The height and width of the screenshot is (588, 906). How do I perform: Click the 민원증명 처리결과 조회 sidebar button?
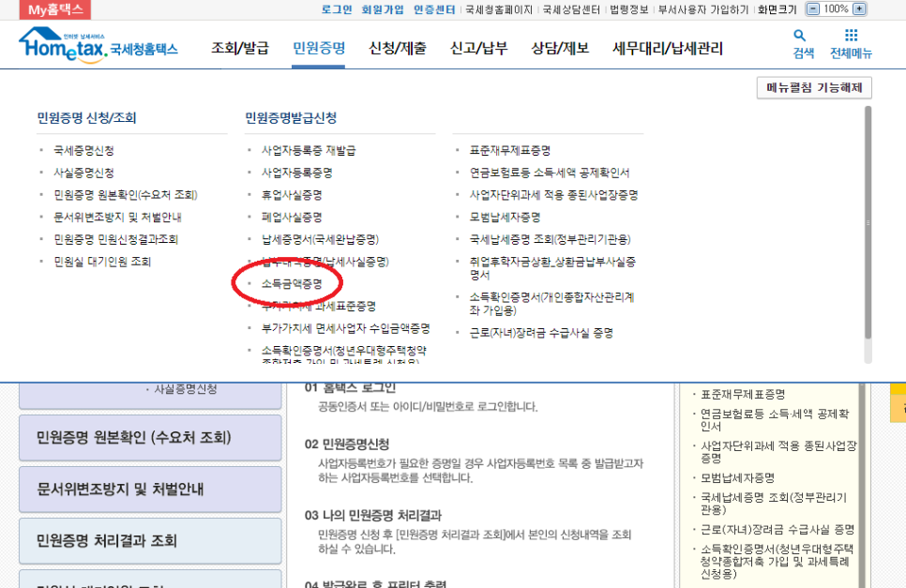[150, 540]
